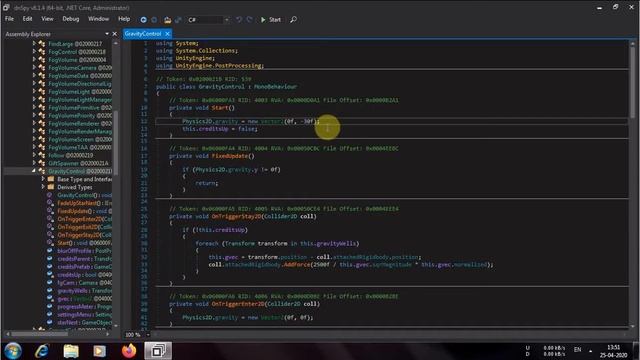
Task: Open the Window menu
Action: 98,19
